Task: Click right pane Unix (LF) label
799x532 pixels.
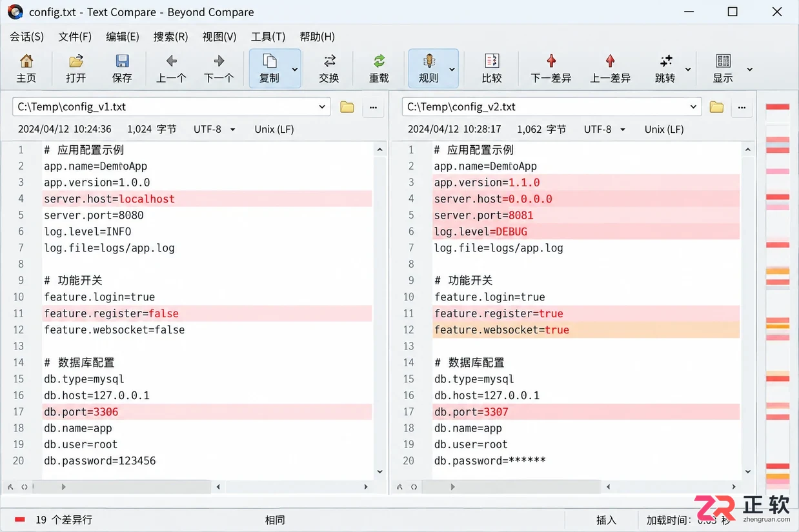Action: click(664, 129)
